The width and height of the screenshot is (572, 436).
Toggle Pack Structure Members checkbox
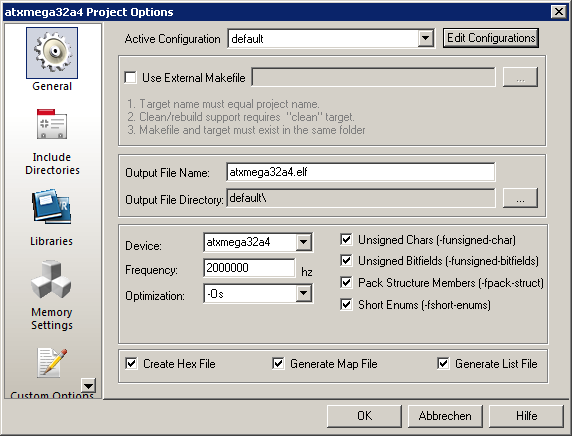click(346, 282)
